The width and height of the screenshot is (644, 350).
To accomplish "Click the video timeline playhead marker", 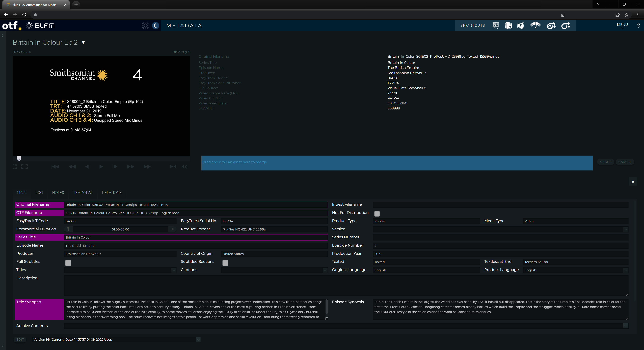I will pos(19,158).
